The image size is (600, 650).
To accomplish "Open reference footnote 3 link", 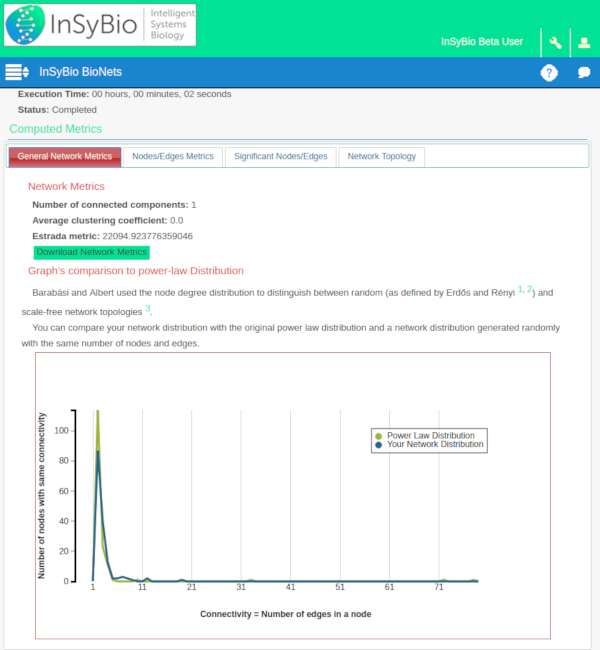I will point(148,308).
